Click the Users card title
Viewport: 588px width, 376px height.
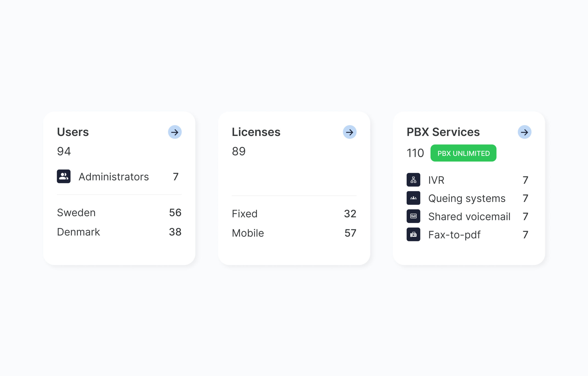(x=73, y=132)
